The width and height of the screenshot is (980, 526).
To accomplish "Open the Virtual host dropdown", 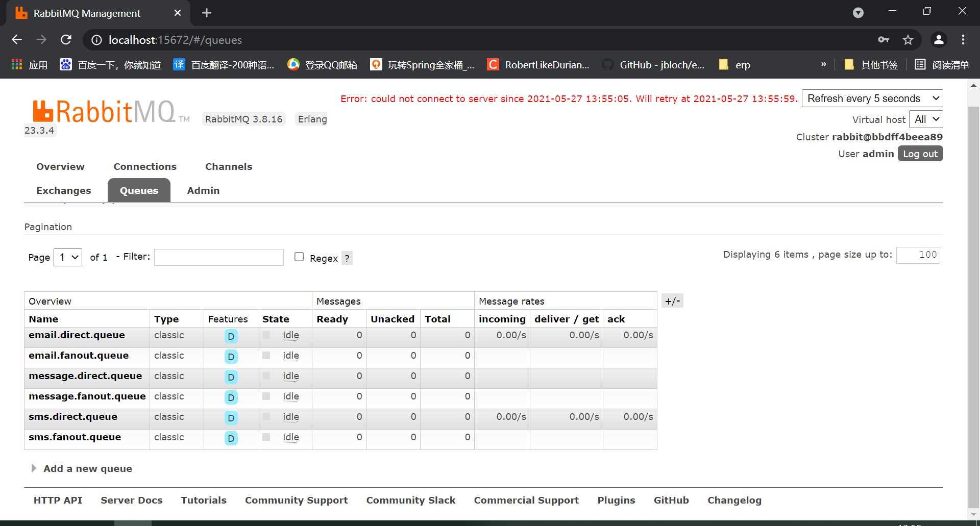I will (x=926, y=119).
